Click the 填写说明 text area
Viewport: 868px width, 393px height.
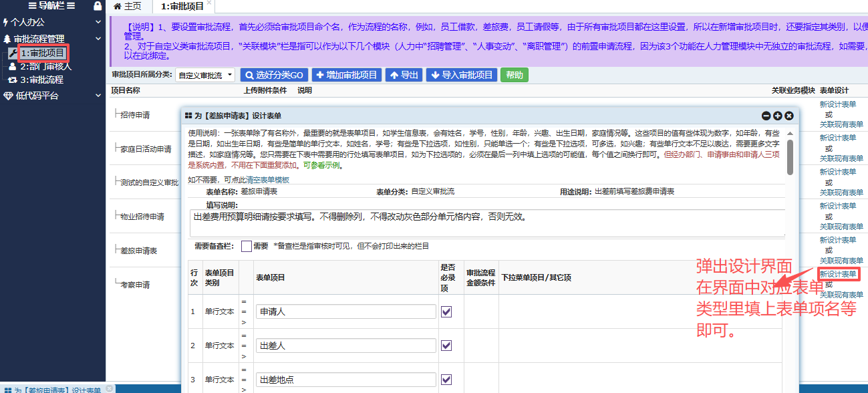[487, 223]
